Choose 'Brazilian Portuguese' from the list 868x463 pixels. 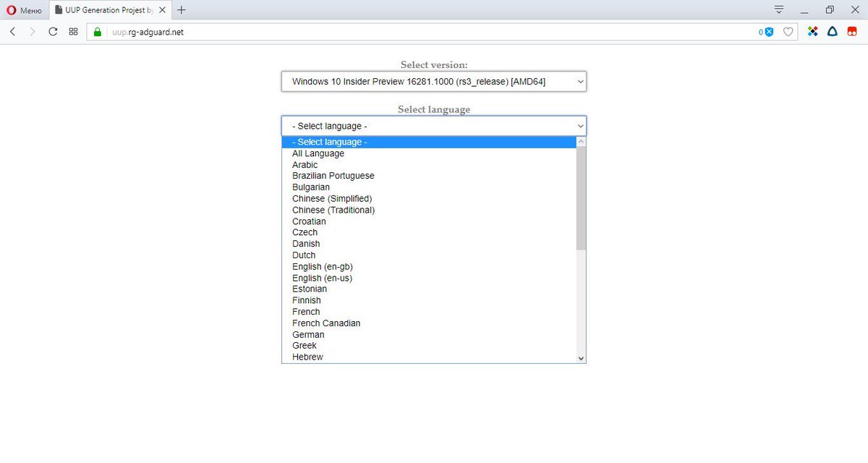(x=429, y=176)
